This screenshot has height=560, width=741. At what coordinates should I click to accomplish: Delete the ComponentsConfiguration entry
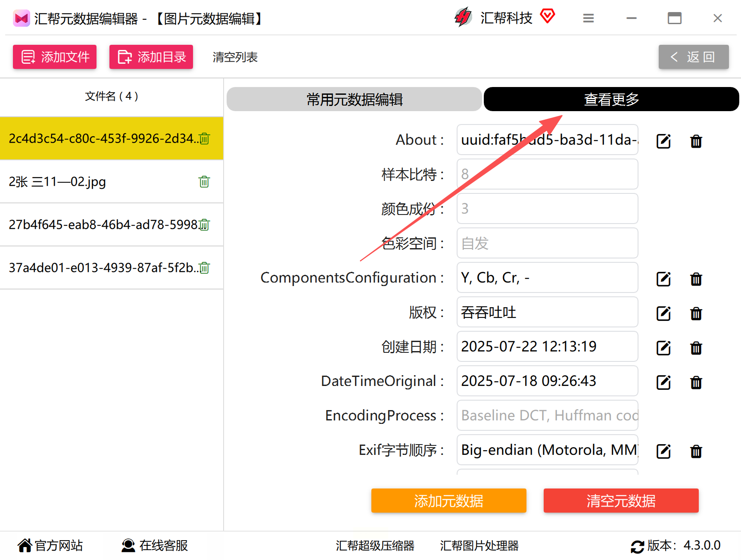[696, 279]
